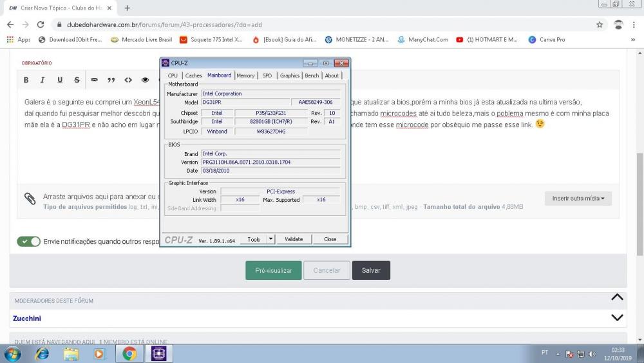Go back in browser history
This screenshot has height=363, width=644.
click(10, 25)
